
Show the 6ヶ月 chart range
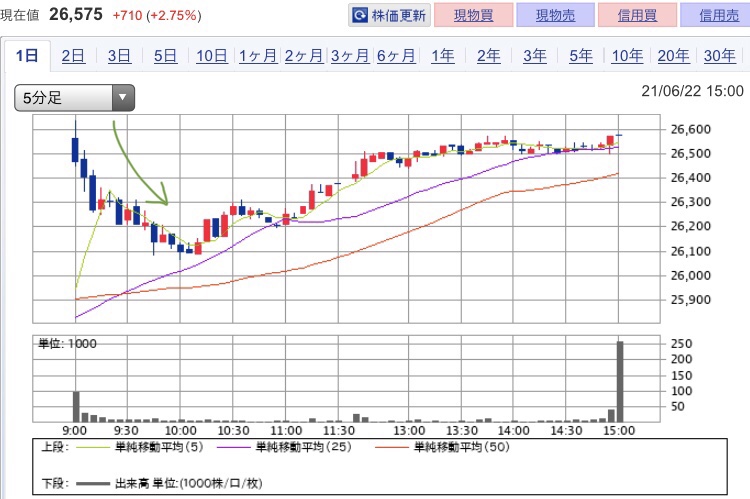pyautogui.click(x=396, y=56)
